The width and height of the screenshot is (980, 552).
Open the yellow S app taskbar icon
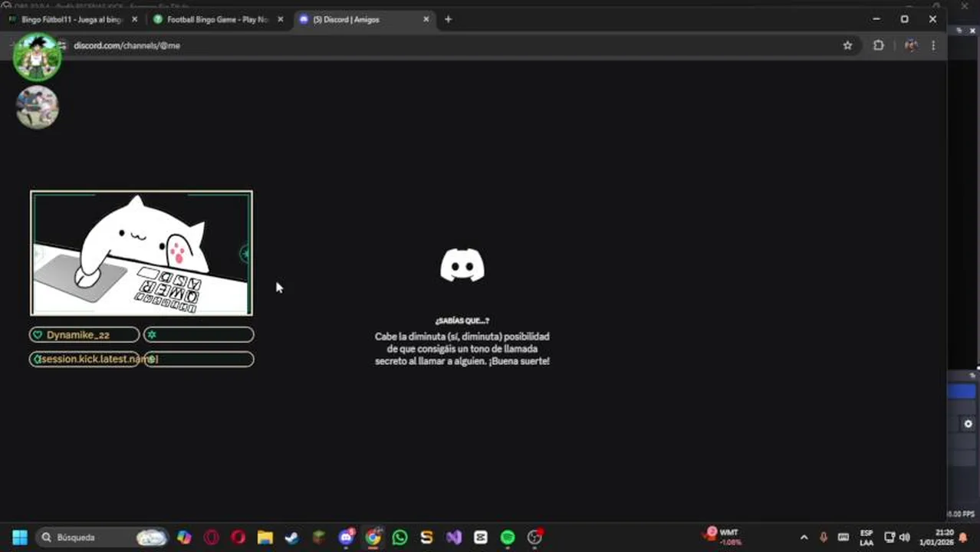(x=426, y=537)
